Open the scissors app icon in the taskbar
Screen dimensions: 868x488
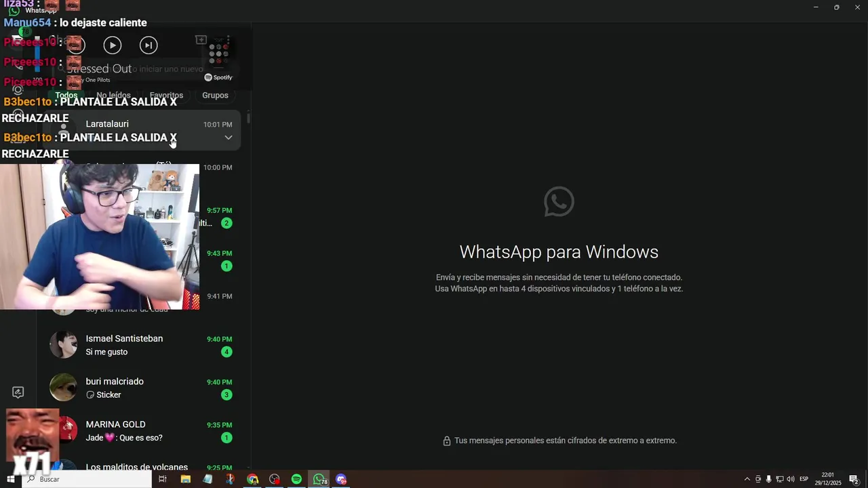(x=230, y=479)
